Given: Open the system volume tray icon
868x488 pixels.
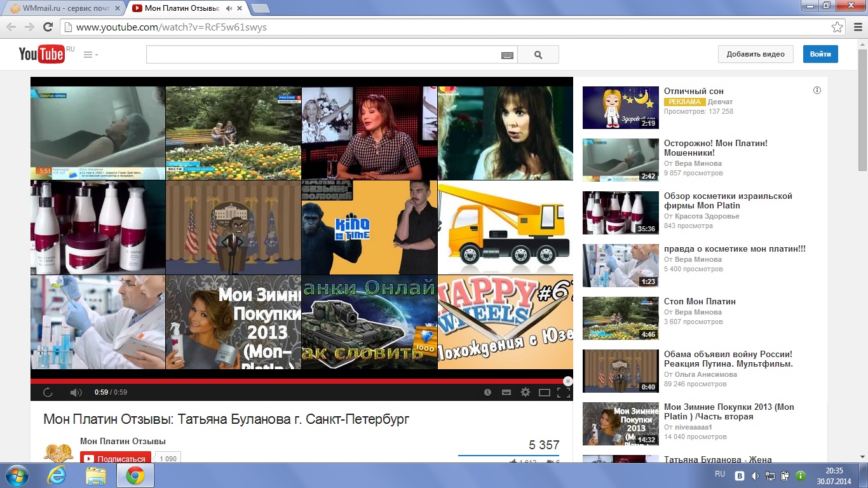Looking at the screenshot, I should coord(755,475).
